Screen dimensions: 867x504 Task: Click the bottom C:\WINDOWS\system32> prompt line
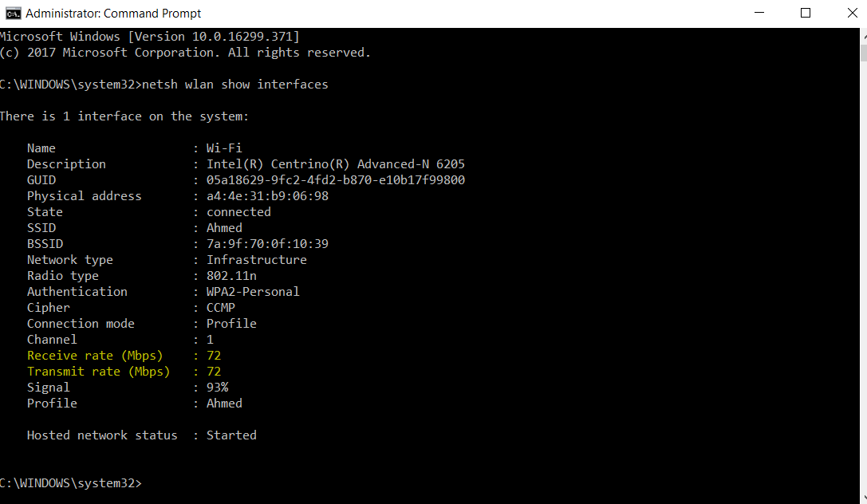(70, 483)
